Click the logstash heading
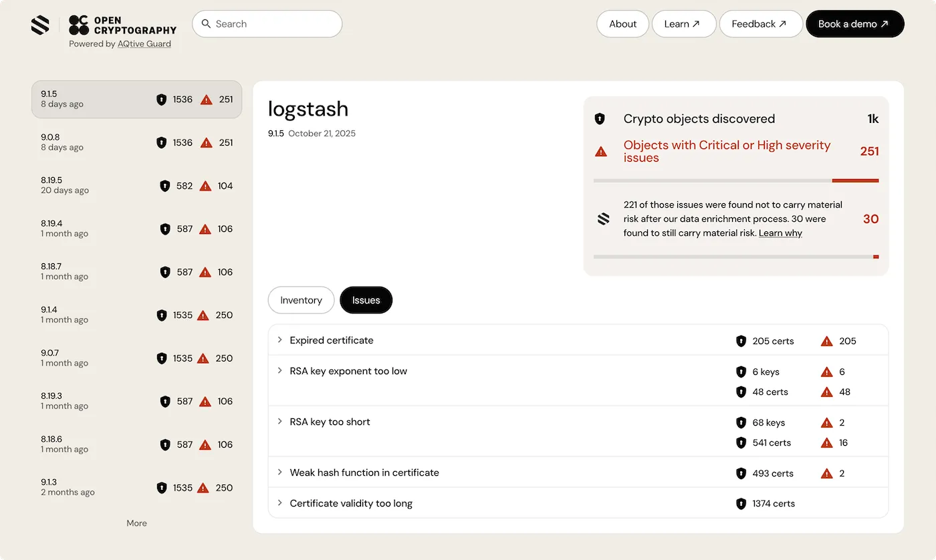Screen dimensions: 936x560 point(308,109)
